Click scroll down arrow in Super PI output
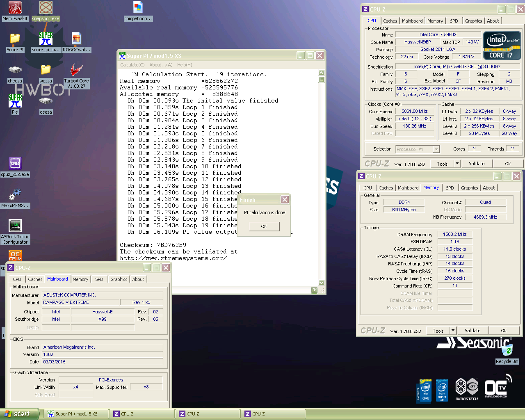 pyautogui.click(x=322, y=283)
